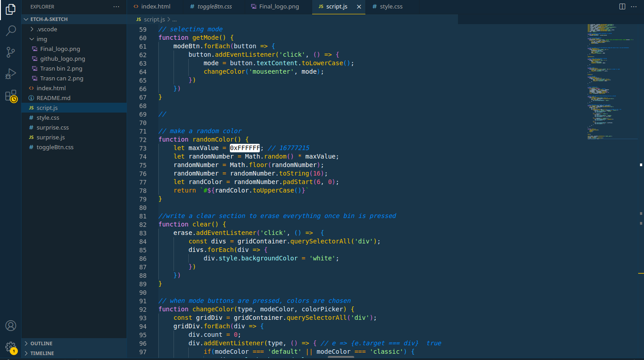The height and width of the screenshot is (360, 644).
Task: Open the Extensions view
Action: [11, 96]
